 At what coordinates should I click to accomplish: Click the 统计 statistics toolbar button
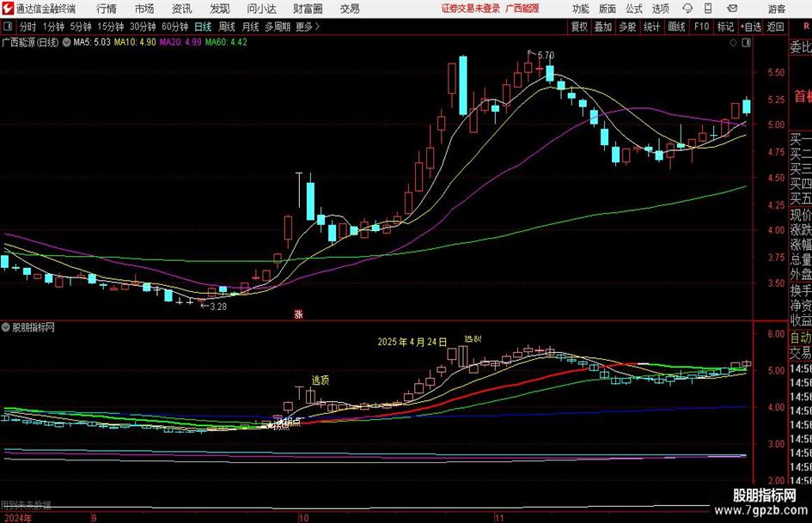(x=651, y=27)
